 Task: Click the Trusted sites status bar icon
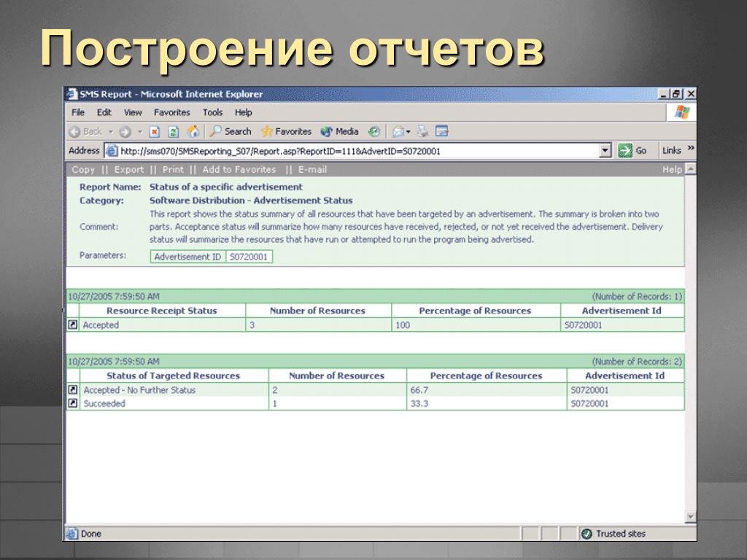[587, 534]
